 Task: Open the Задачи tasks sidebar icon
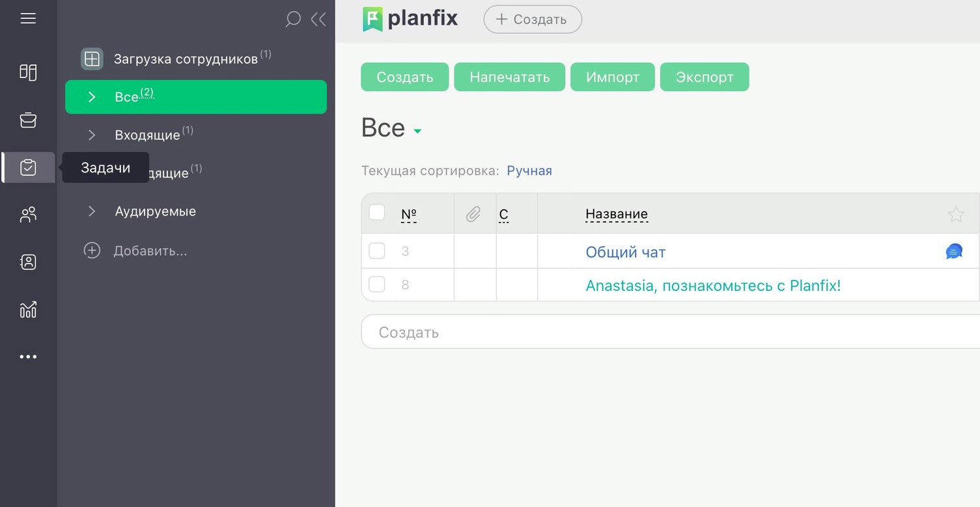28,168
